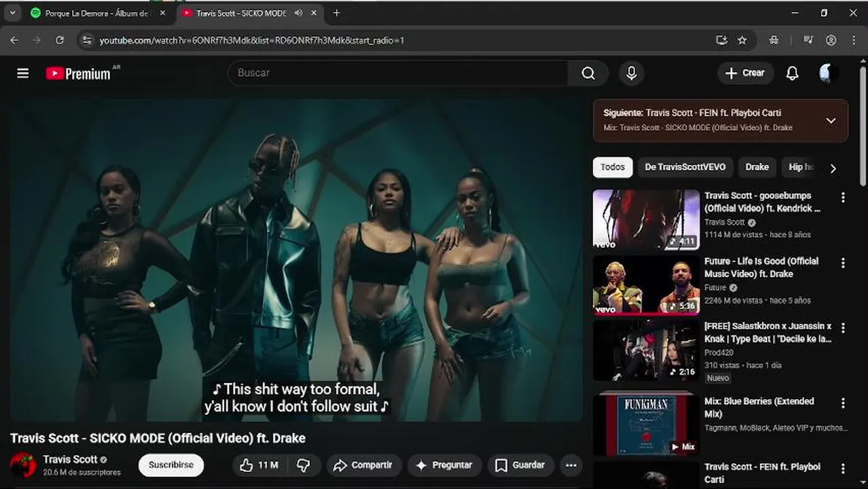Screen dimensions: 868x489
Task: Open the Crear menu
Action: click(x=745, y=73)
